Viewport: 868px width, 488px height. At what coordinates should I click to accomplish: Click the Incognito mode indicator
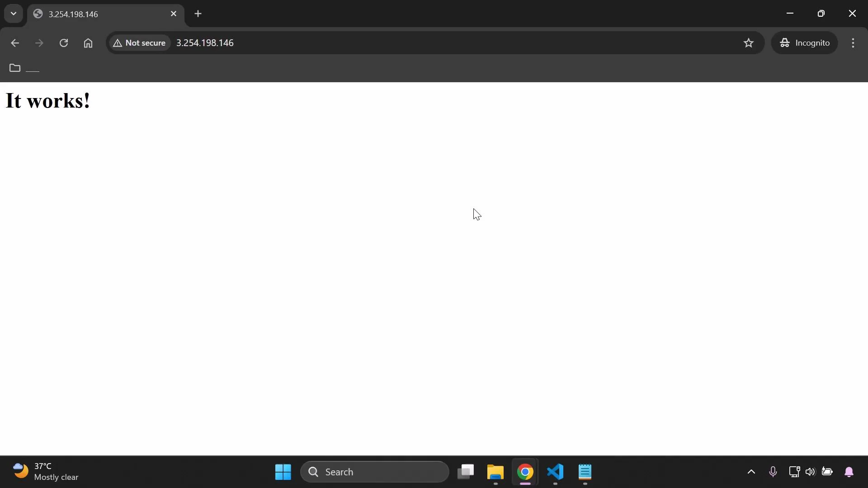[805, 43]
